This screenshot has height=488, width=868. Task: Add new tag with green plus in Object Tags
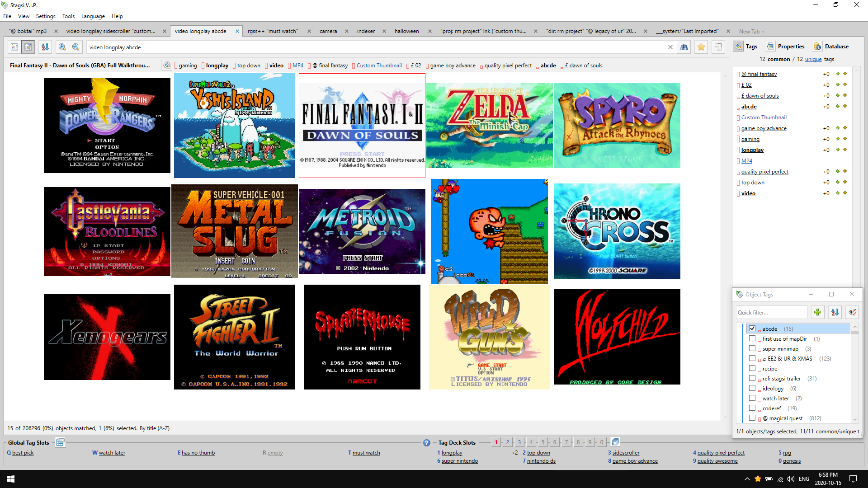click(x=817, y=312)
